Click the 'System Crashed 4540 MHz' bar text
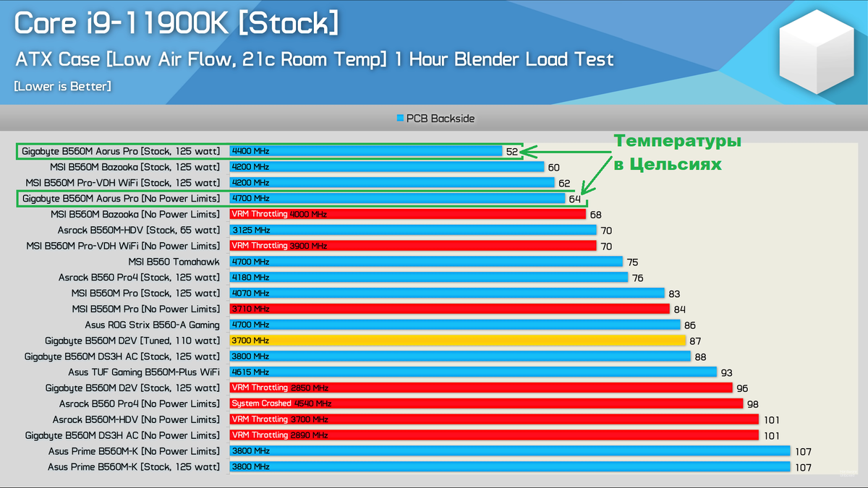The height and width of the screenshot is (488, 868). click(281, 403)
